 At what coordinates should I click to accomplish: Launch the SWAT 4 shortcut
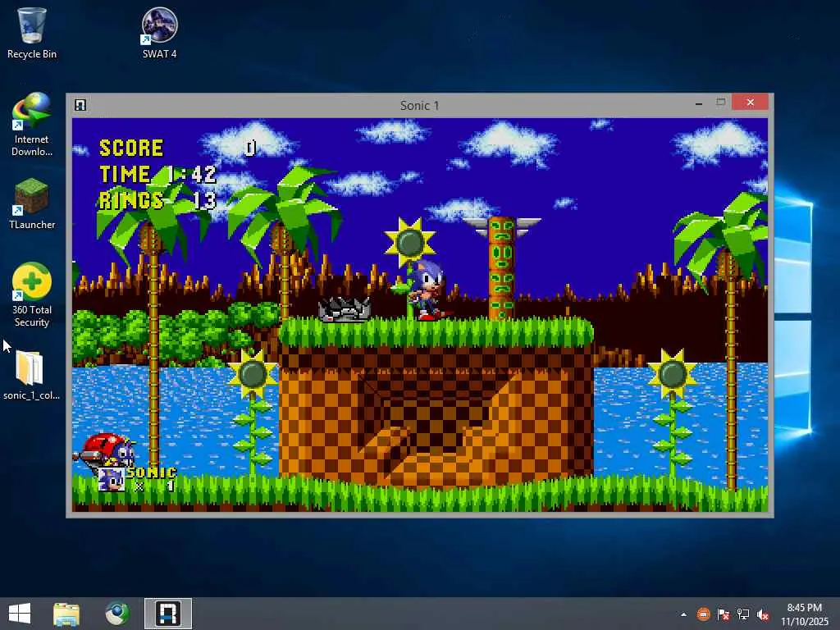[x=159, y=33]
